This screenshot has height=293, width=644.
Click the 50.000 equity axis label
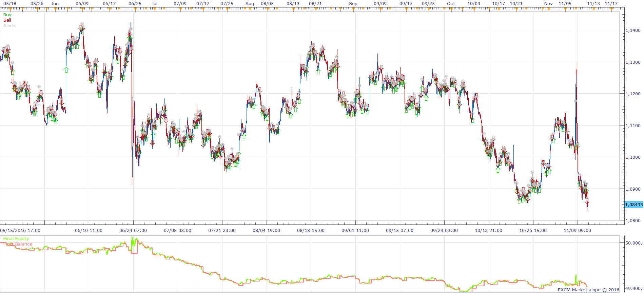pos(634,243)
